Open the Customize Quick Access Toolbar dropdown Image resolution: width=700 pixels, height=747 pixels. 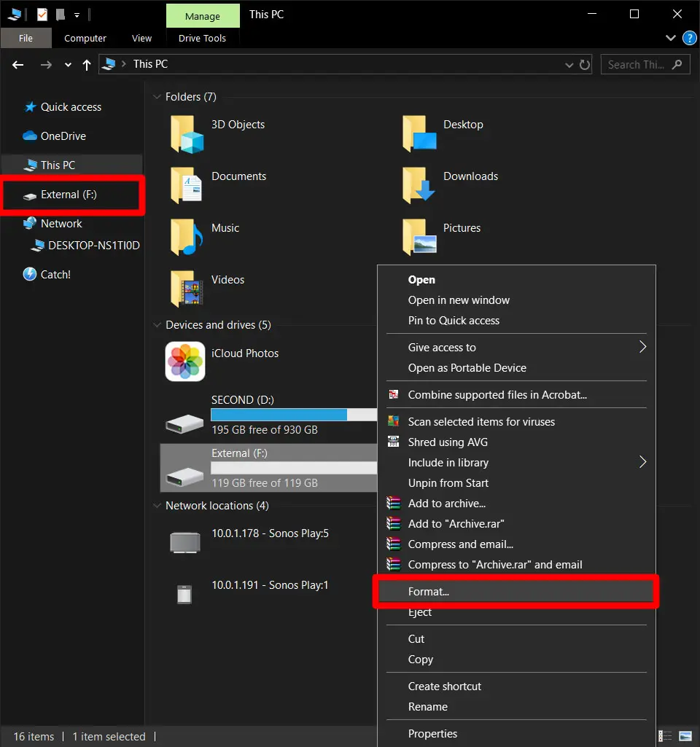76,14
